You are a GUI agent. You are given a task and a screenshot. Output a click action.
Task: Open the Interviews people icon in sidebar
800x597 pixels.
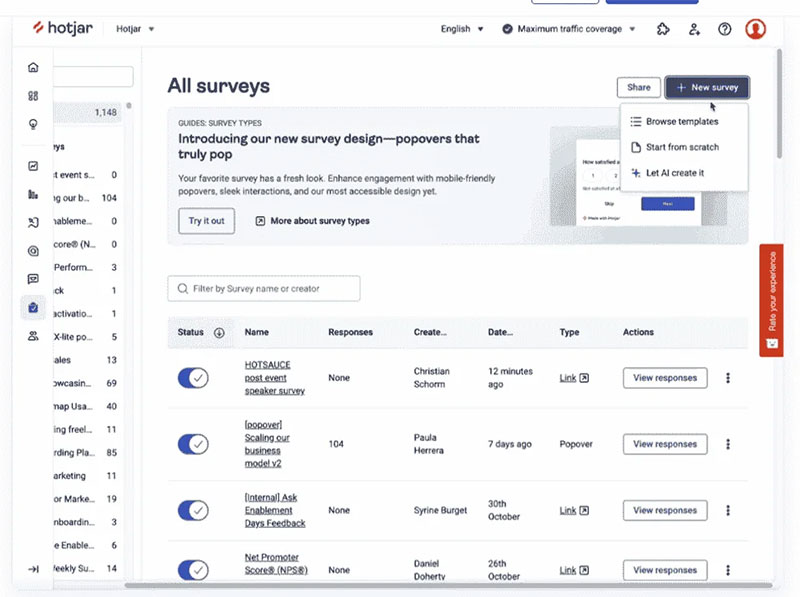point(33,336)
